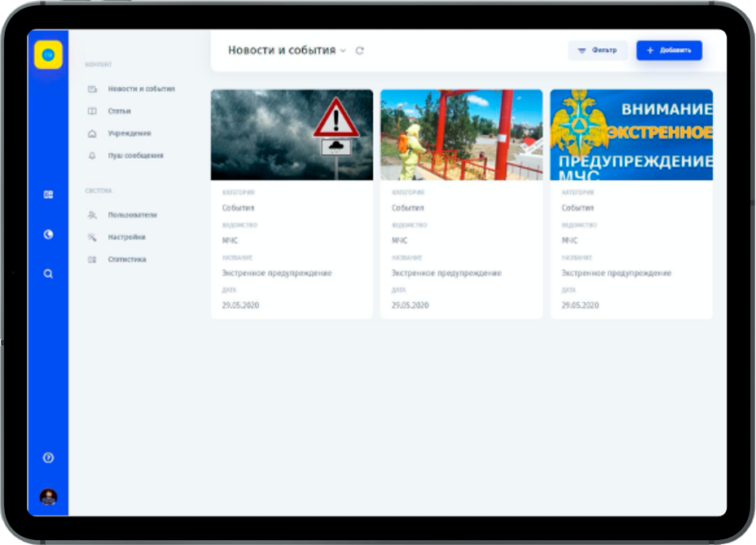Go to Пользователи page
Image resolution: width=756 pixels, height=545 pixels.
(132, 214)
